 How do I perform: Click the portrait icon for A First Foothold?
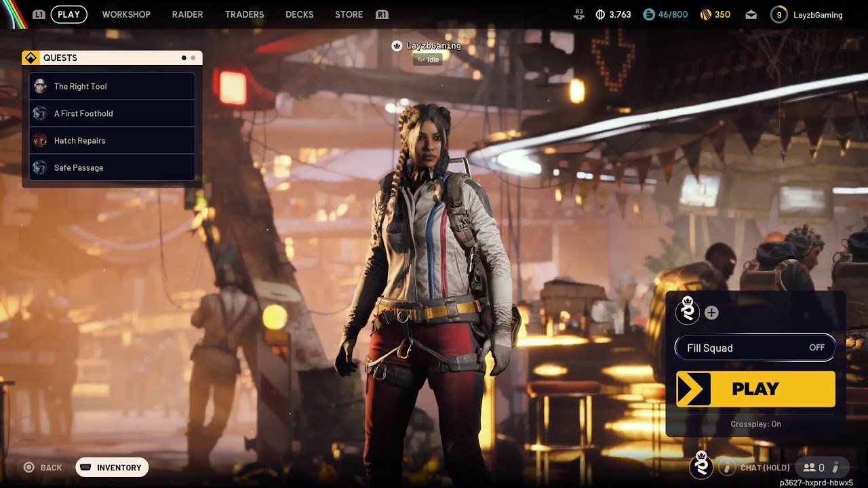coord(40,113)
